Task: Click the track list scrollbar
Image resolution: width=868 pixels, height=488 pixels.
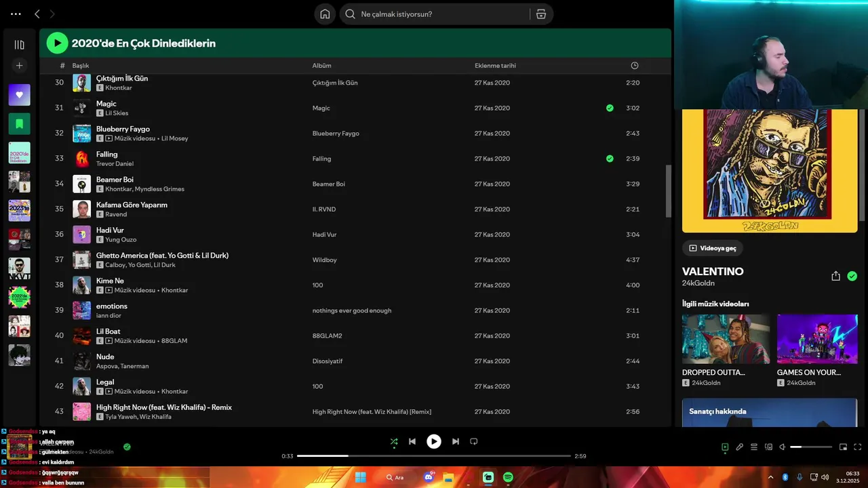Action: point(669,191)
